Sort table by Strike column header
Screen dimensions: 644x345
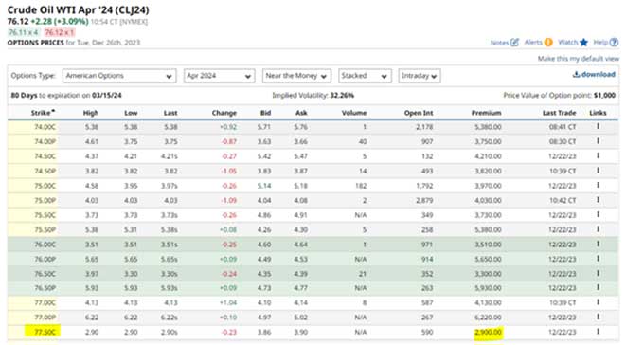pyautogui.click(x=43, y=113)
